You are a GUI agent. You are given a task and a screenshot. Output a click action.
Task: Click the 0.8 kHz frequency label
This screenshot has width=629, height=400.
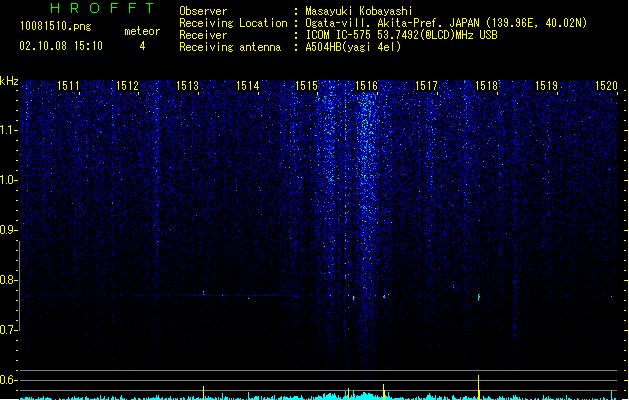click(8, 280)
